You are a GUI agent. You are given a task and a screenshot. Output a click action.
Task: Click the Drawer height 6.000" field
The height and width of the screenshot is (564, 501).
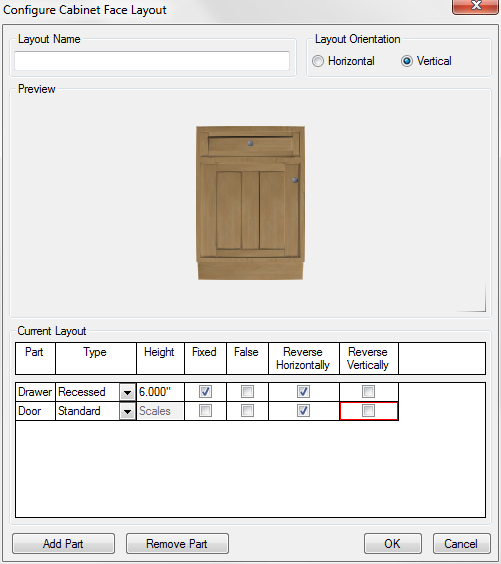pyautogui.click(x=160, y=392)
